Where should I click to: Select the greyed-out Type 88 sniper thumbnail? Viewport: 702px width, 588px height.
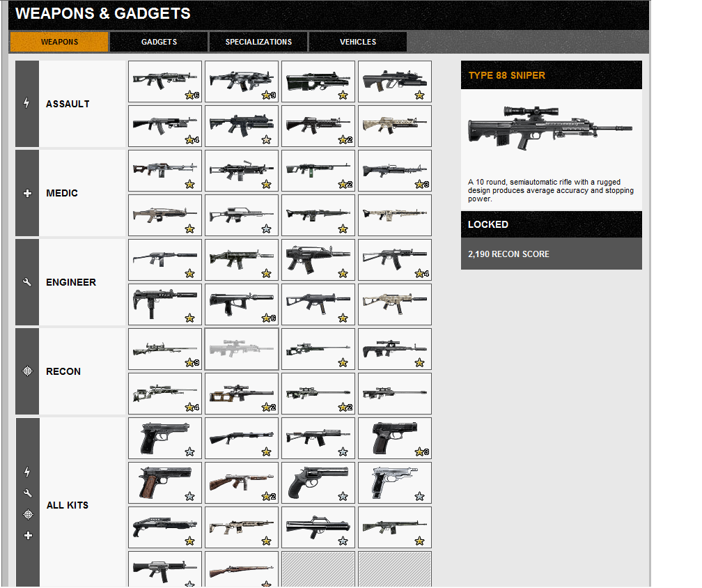click(241, 349)
